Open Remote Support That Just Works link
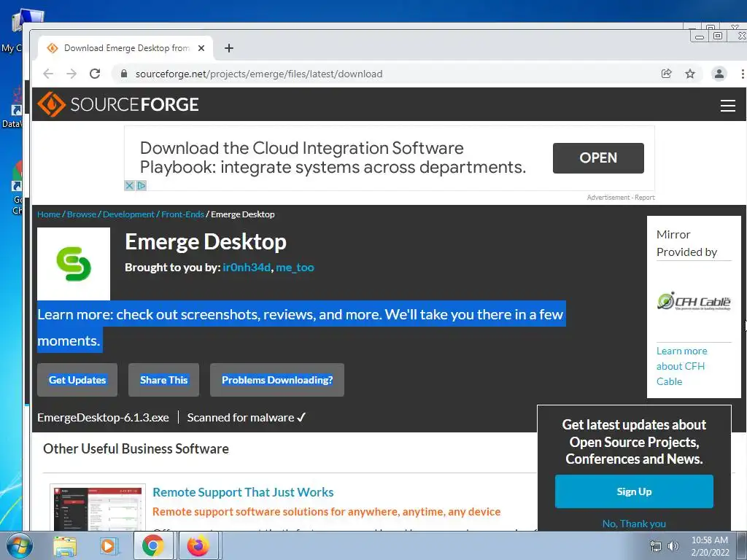 point(243,492)
